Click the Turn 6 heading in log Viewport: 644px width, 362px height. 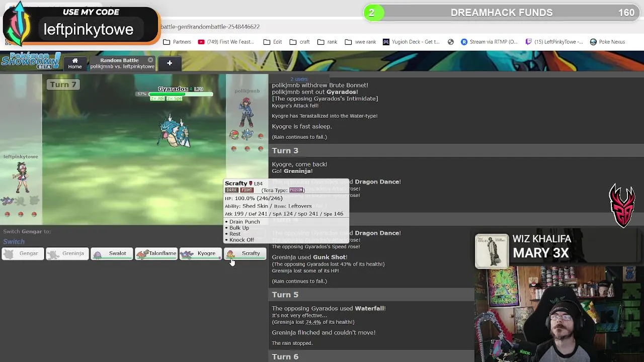(x=285, y=357)
